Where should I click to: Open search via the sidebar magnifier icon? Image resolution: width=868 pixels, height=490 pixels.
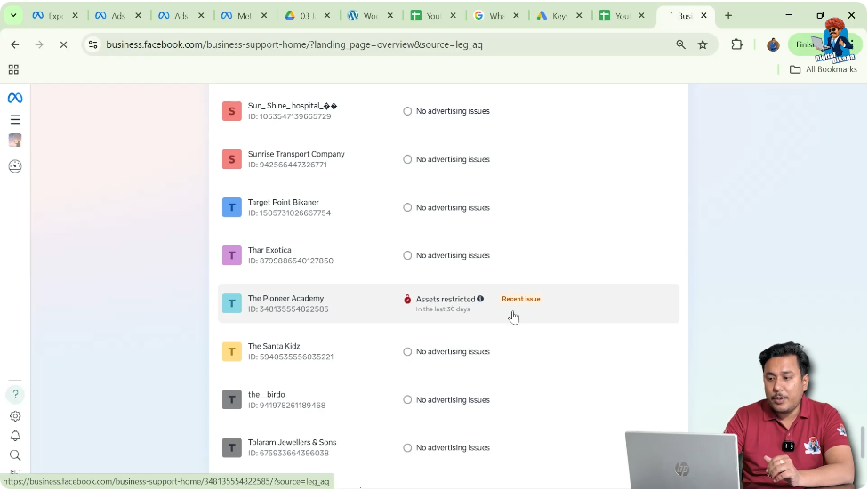point(15,455)
